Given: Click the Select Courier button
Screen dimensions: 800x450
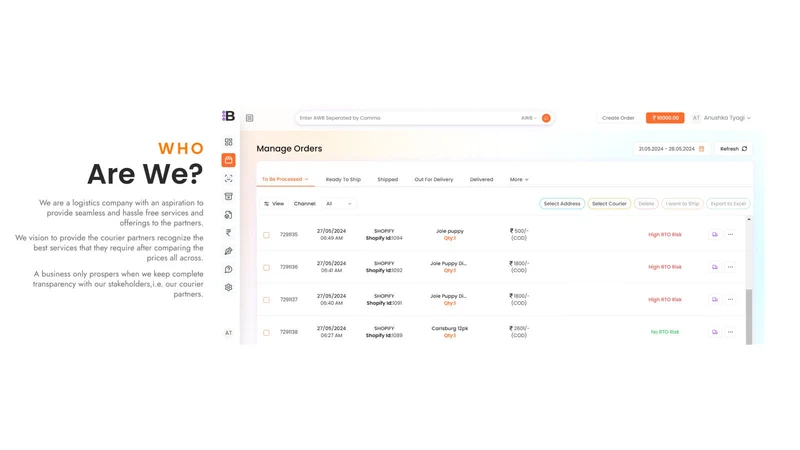Looking at the screenshot, I should click(x=609, y=204).
